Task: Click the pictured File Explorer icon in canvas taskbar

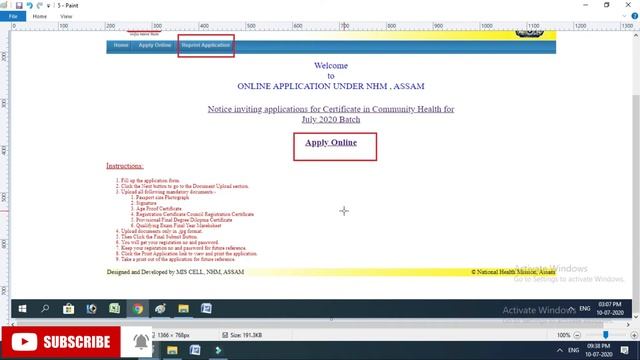Action: pos(183,309)
